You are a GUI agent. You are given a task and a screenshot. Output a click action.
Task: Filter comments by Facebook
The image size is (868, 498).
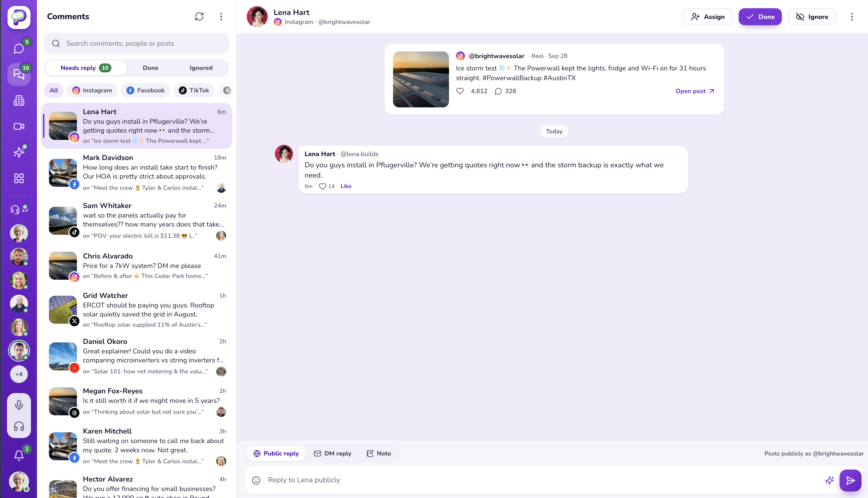[145, 90]
